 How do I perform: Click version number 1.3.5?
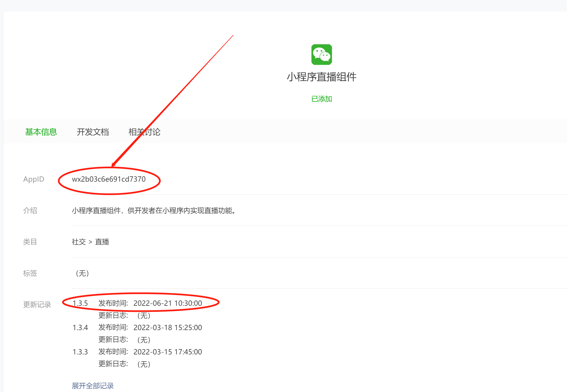click(80, 303)
